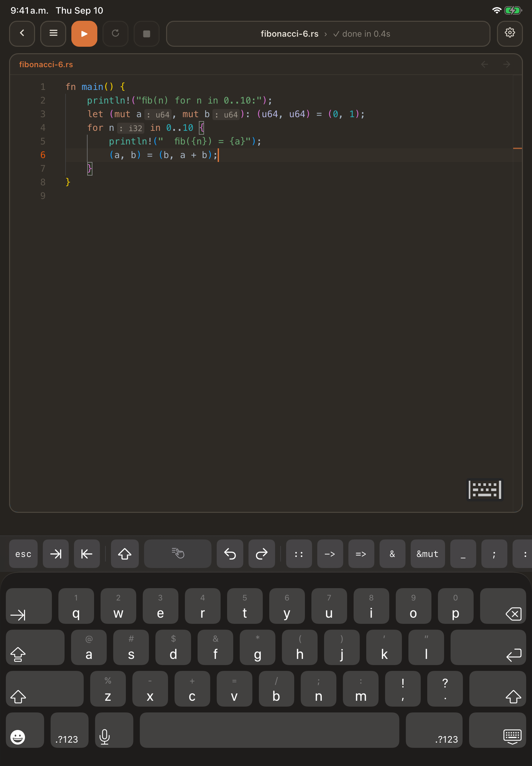532x766 pixels.
Task: Tap the backspace delete key
Action: (x=503, y=606)
